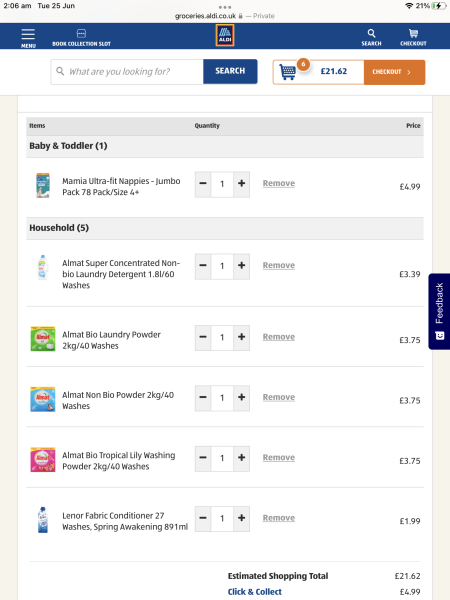Decrease Almat Non-bio Detergent quantity
The height and width of the screenshot is (600, 450).
click(203, 266)
